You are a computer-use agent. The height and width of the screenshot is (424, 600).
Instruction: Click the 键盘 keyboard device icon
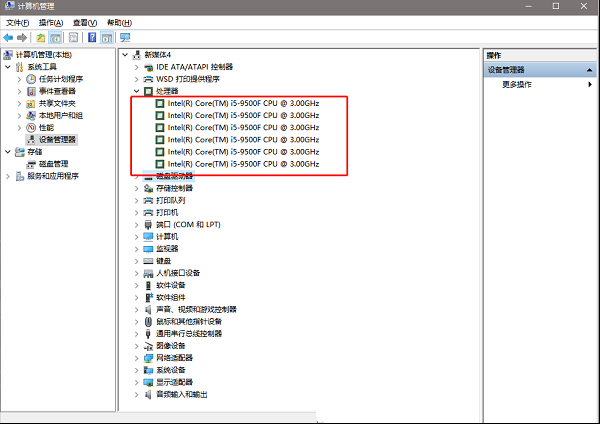(x=148, y=260)
